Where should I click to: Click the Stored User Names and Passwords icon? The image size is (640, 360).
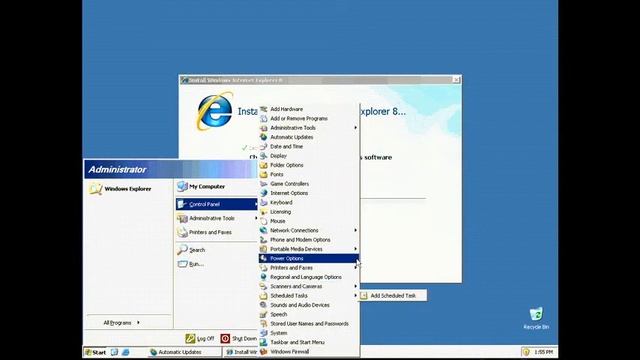(x=264, y=324)
